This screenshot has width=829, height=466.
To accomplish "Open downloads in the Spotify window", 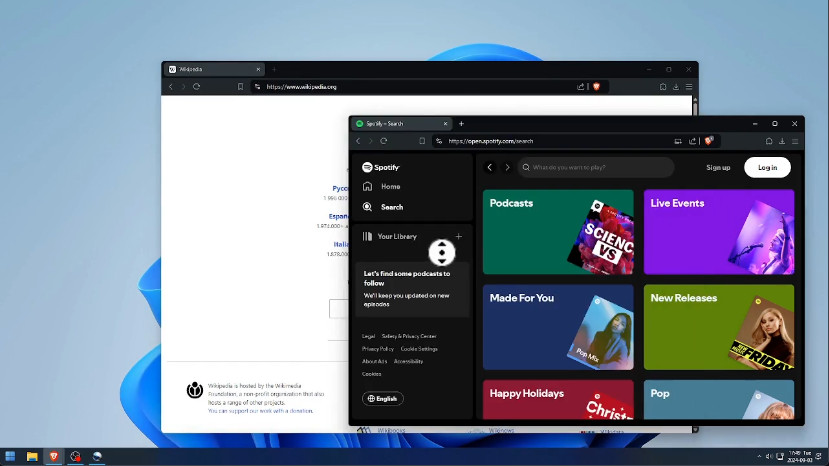I will tap(782, 141).
